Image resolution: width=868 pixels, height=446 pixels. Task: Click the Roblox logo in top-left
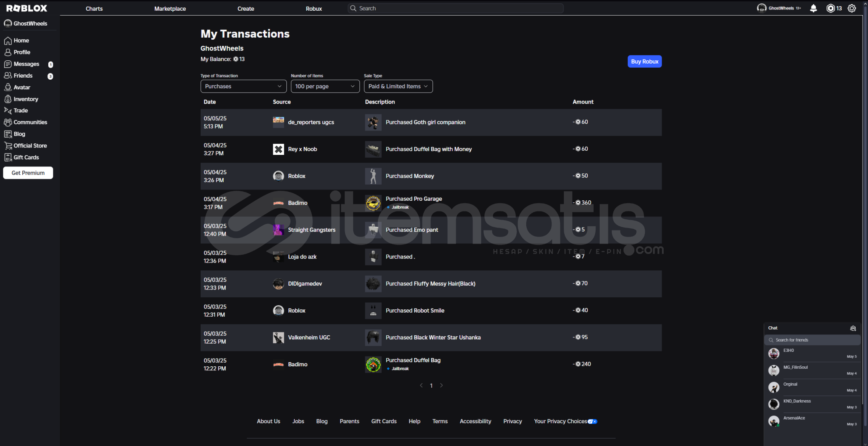tap(27, 8)
